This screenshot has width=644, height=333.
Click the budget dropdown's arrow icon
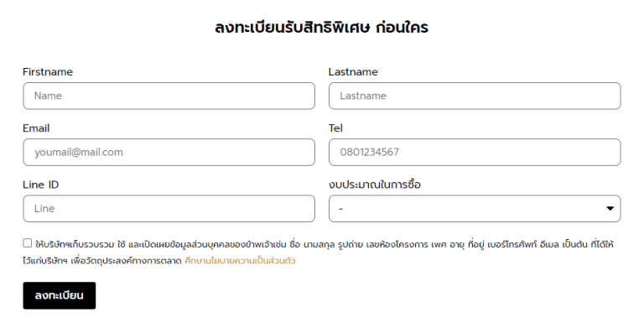tap(610, 209)
